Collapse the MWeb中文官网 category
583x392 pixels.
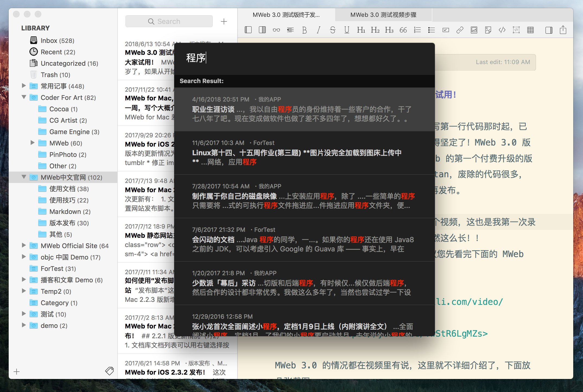[24, 177]
